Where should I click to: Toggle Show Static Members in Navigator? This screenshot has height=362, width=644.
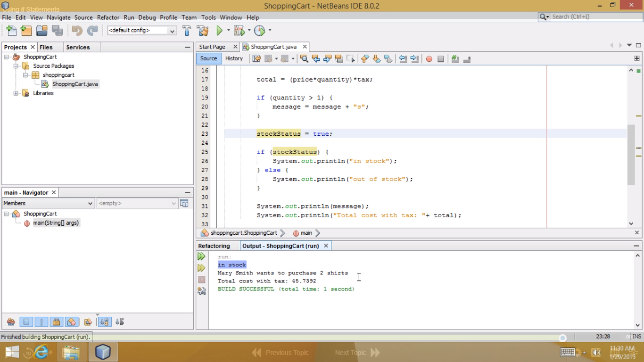(x=41, y=322)
